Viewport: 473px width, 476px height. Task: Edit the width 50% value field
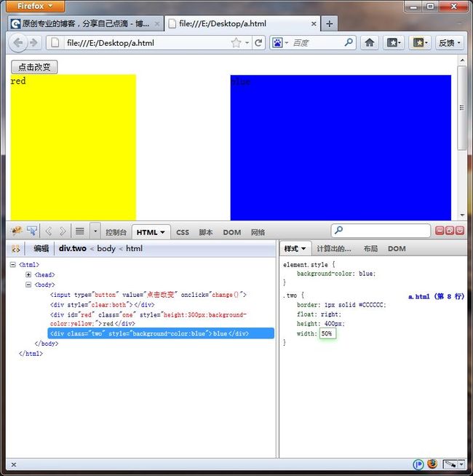327,333
